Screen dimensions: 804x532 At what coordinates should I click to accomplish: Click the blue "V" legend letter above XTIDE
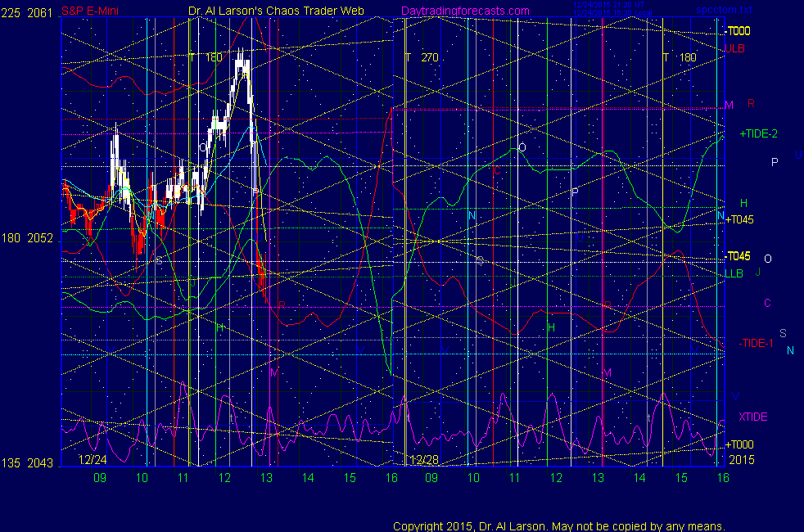pyautogui.click(x=735, y=396)
